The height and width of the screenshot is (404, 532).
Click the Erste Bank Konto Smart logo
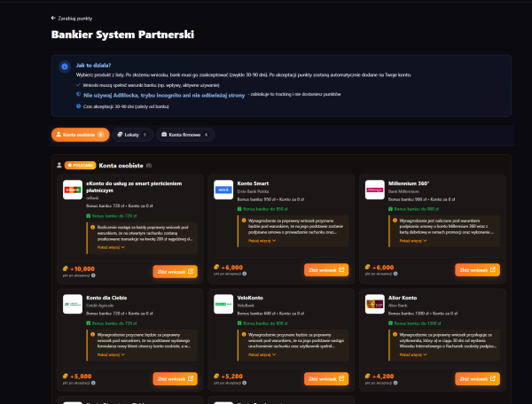(x=223, y=190)
